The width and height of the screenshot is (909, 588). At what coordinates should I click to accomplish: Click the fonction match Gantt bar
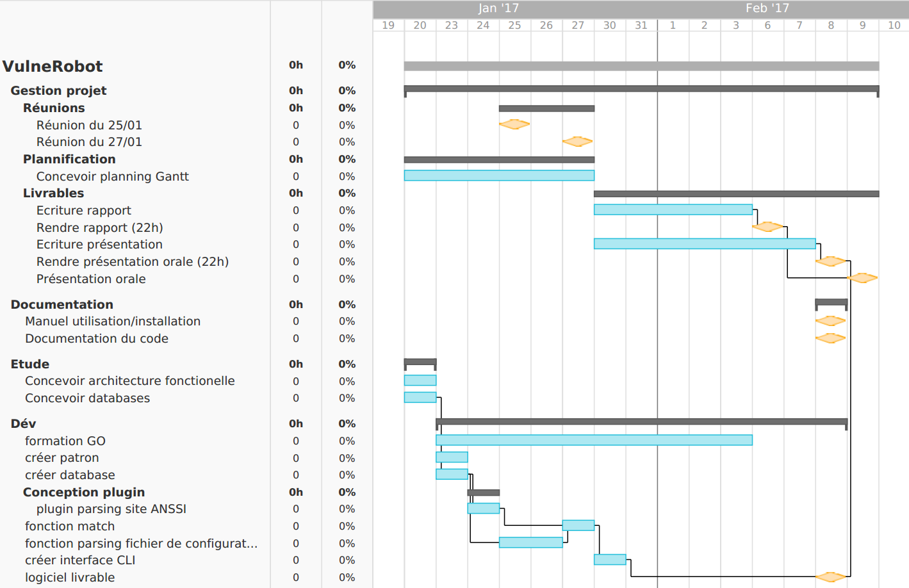(578, 525)
